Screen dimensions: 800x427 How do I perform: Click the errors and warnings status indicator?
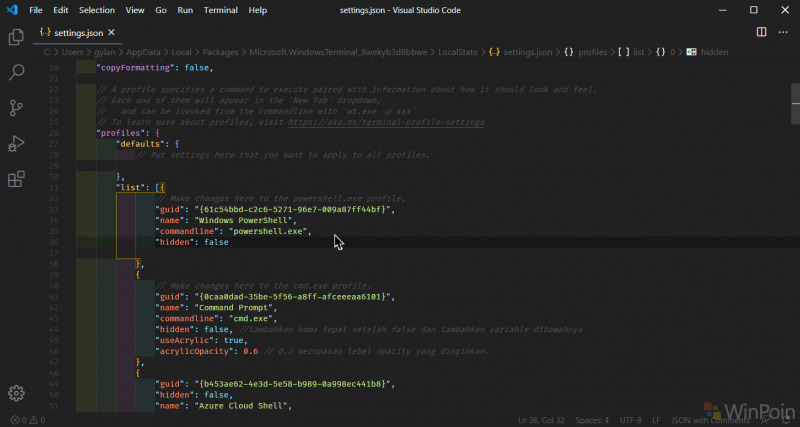28,420
